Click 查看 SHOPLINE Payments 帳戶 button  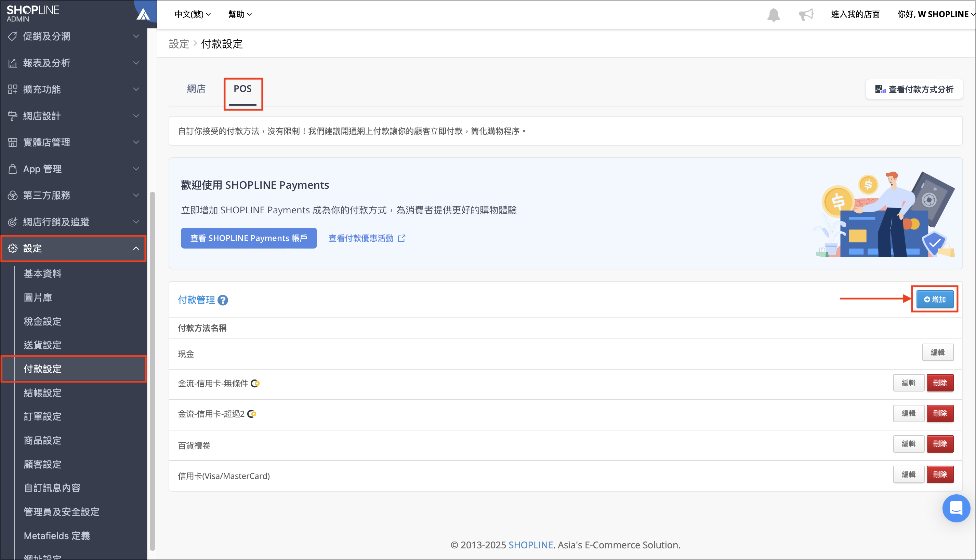[249, 238]
